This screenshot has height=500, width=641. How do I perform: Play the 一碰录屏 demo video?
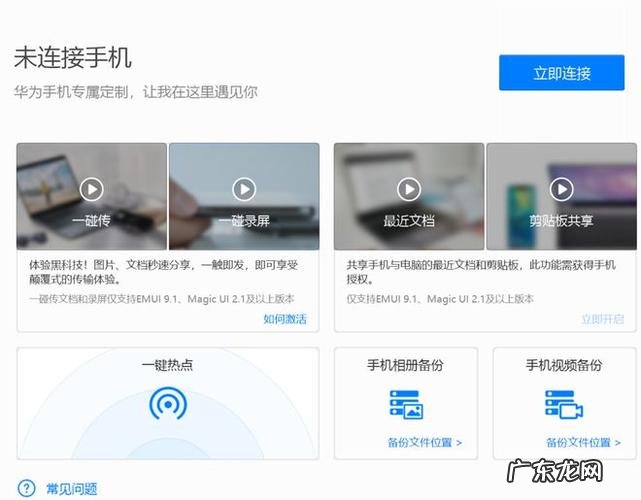pos(244,188)
